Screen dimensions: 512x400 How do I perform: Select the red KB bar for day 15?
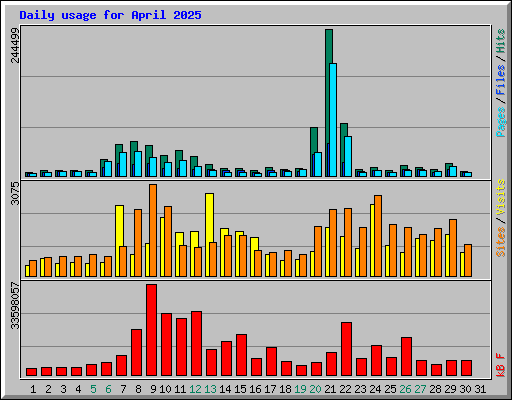pos(241,355)
